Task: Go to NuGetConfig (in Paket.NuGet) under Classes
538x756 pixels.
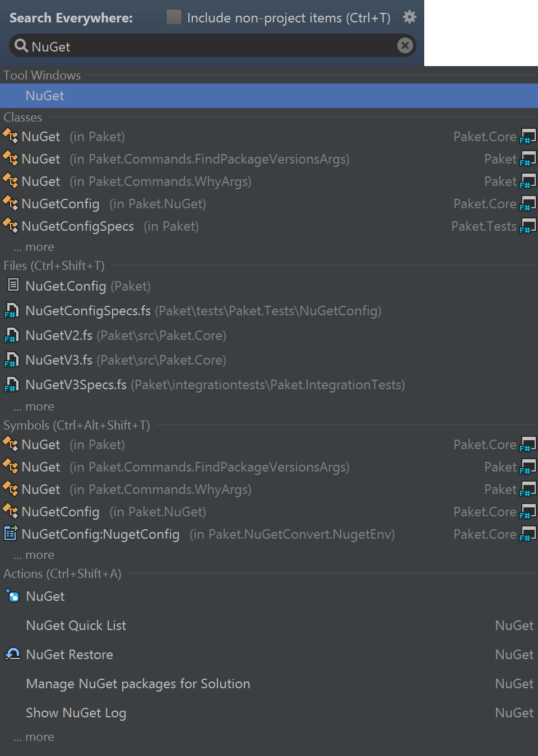Action: coord(269,204)
